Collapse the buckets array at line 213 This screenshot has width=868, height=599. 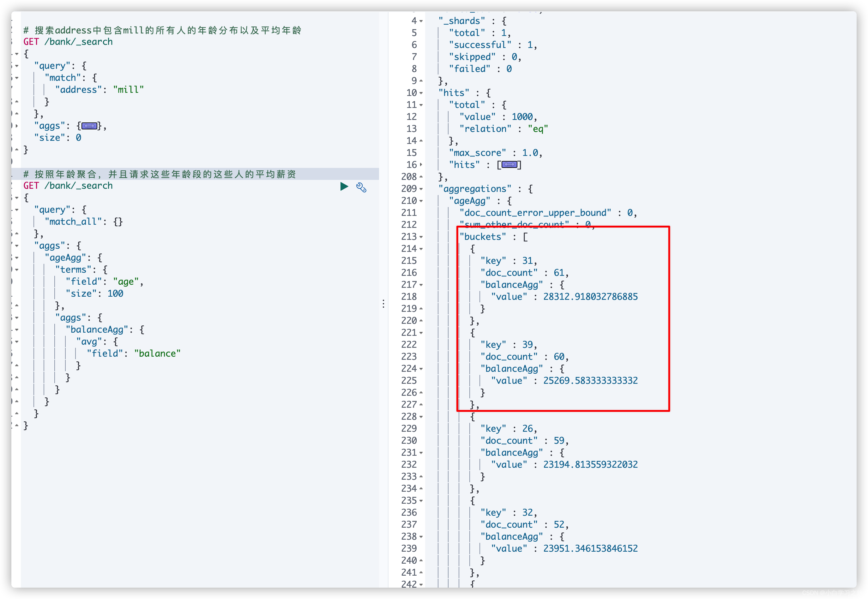421,237
